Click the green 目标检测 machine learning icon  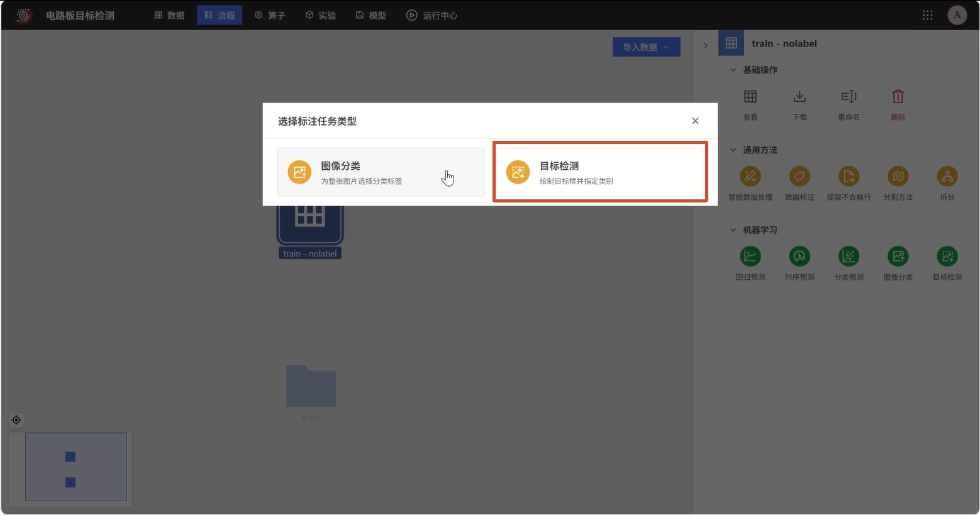tap(947, 256)
